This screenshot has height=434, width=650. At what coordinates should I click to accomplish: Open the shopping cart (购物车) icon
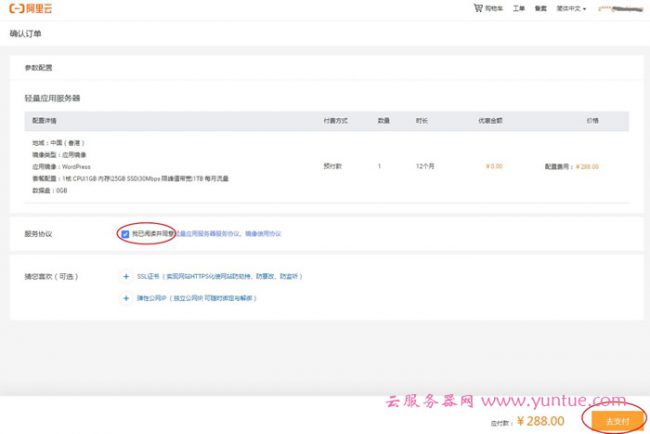[477, 8]
